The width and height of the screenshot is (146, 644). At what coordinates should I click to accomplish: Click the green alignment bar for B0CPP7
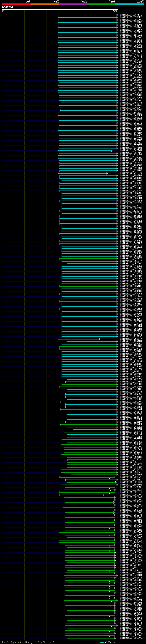89,244
